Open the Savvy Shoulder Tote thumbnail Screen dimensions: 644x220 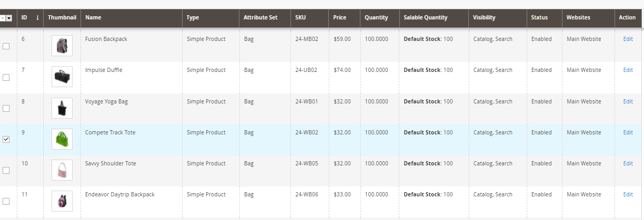[62, 170]
